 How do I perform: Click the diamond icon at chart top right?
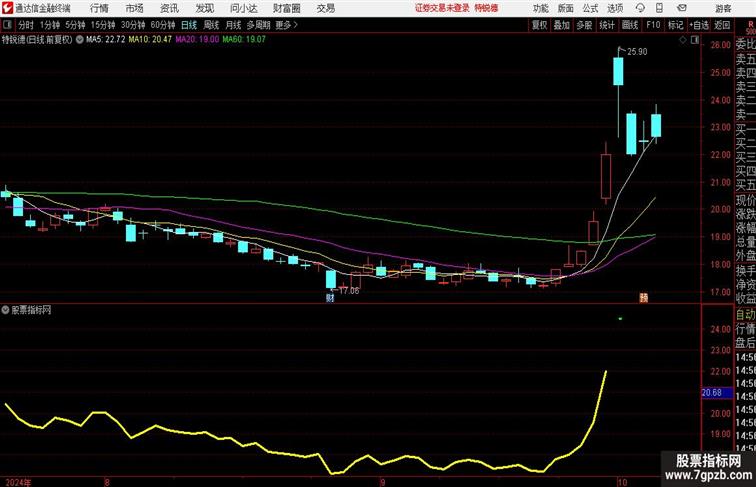point(683,40)
